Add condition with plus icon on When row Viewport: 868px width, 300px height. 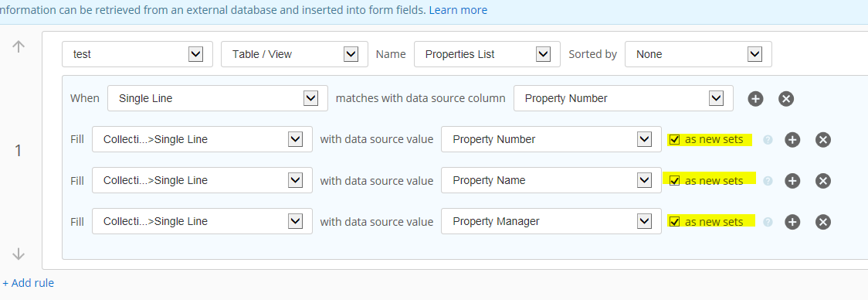tap(755, 99)
